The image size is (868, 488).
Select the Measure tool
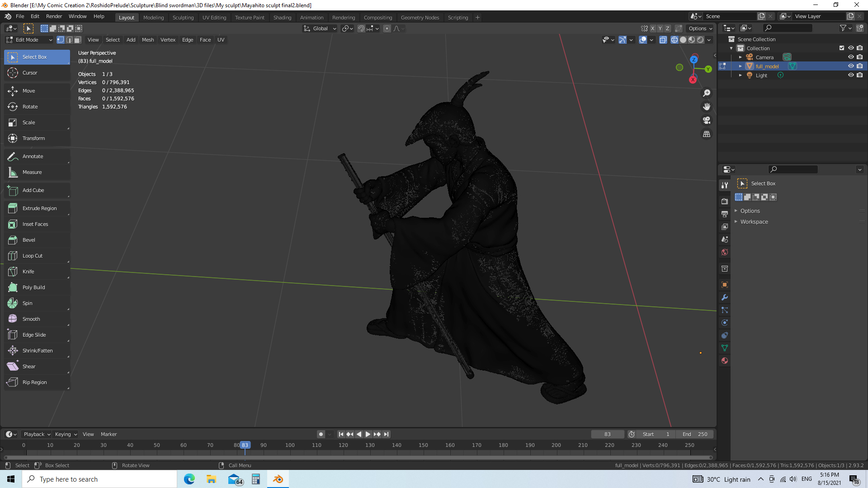tap(37, 172)
